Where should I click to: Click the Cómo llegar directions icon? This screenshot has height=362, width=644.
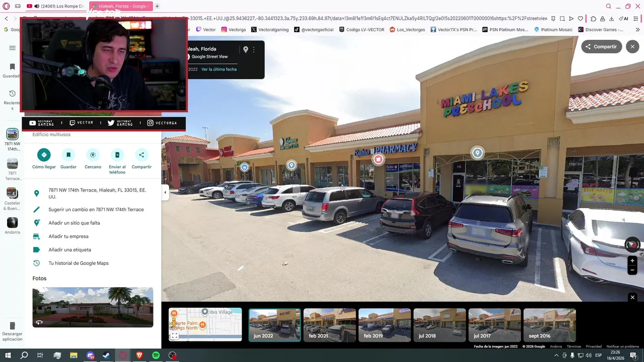coord(44,155)
